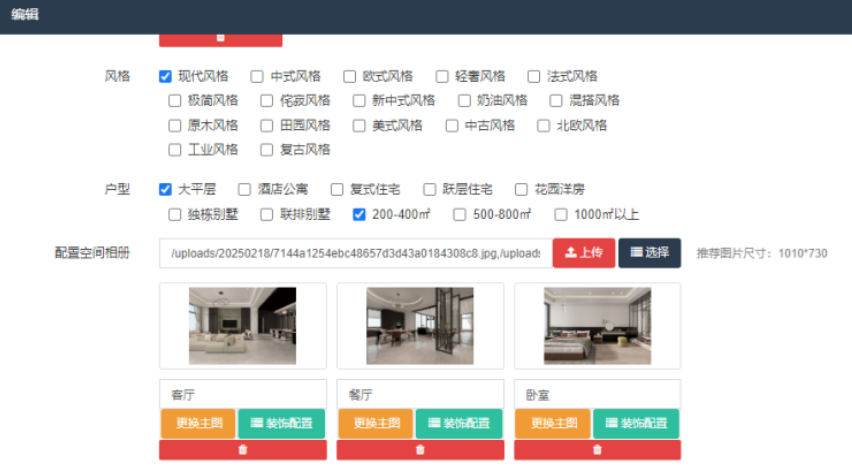Click the bedroom thumbnail image
The image size is (852, 469).
pos(597,326)
